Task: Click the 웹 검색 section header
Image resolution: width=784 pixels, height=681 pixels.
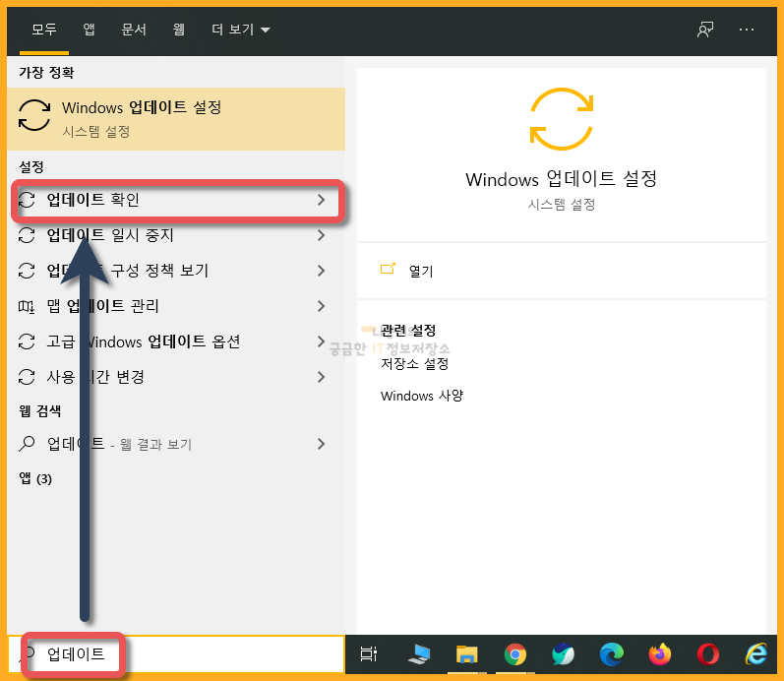Action: tap(40, 411)
